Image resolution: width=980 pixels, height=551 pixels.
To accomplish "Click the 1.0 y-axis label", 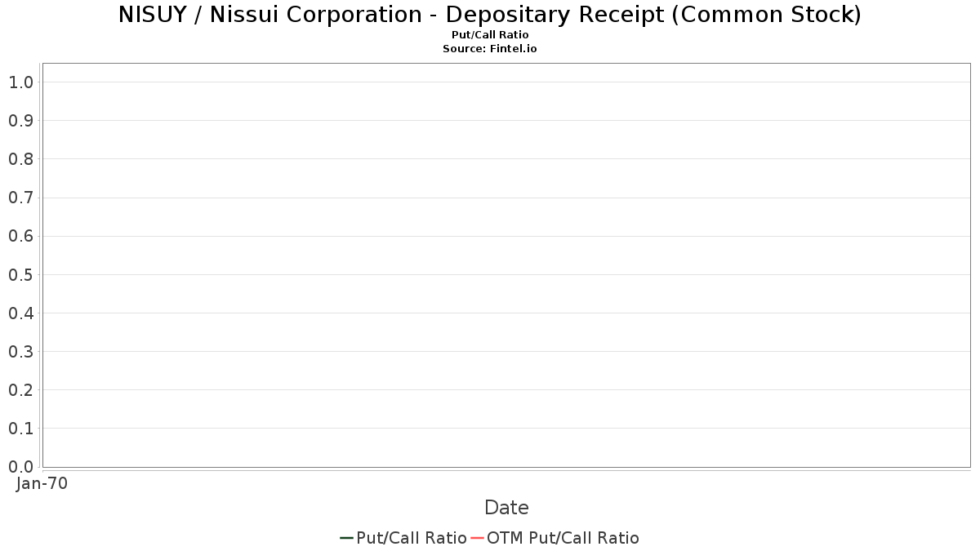I will (20, 82).
